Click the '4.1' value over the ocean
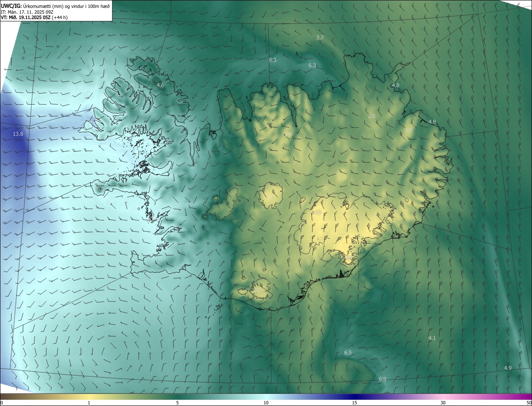 coord(432,338)
